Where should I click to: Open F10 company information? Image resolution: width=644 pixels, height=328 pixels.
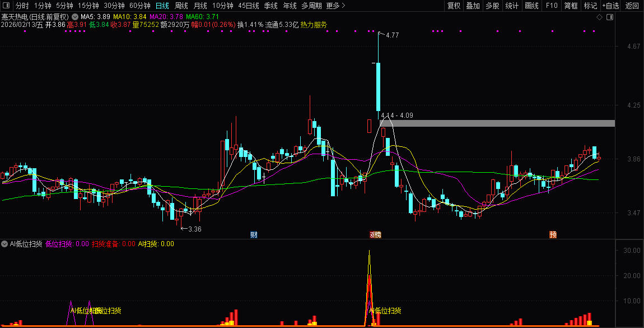[x=552, y=6]
